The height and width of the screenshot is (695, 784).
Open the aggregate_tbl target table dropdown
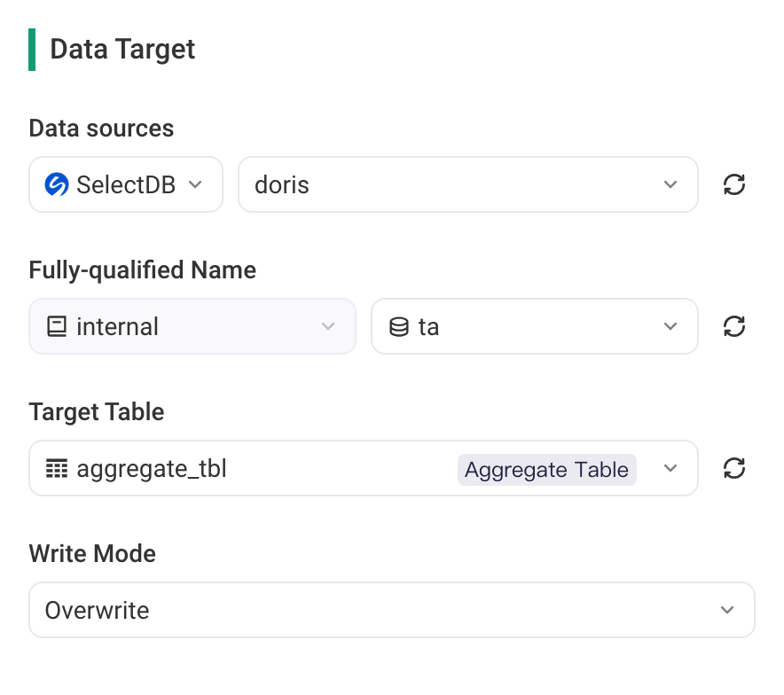(364, 468)
